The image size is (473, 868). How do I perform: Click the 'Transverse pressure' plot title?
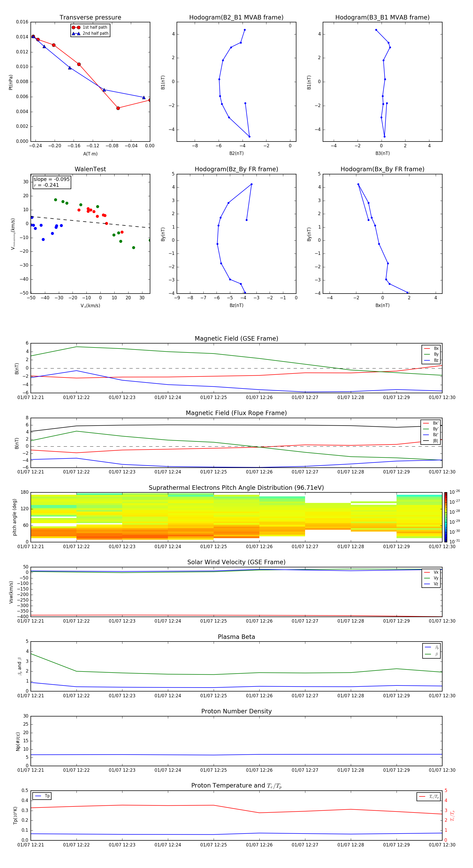(90, 17)
